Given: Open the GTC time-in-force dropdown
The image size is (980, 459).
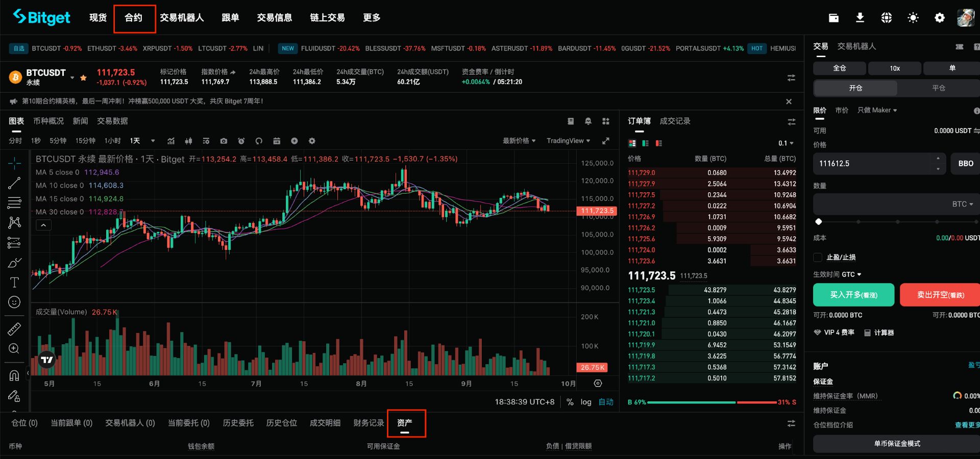Looking at the screenshot, I should point(851,274).
